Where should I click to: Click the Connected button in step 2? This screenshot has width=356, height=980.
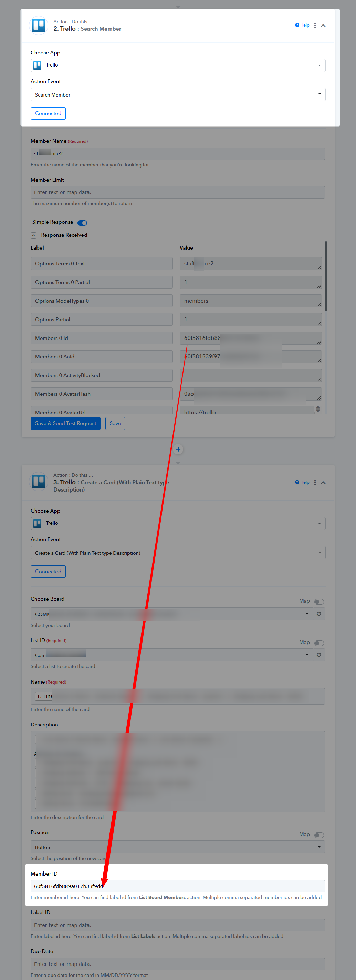(x=48, y=113)
